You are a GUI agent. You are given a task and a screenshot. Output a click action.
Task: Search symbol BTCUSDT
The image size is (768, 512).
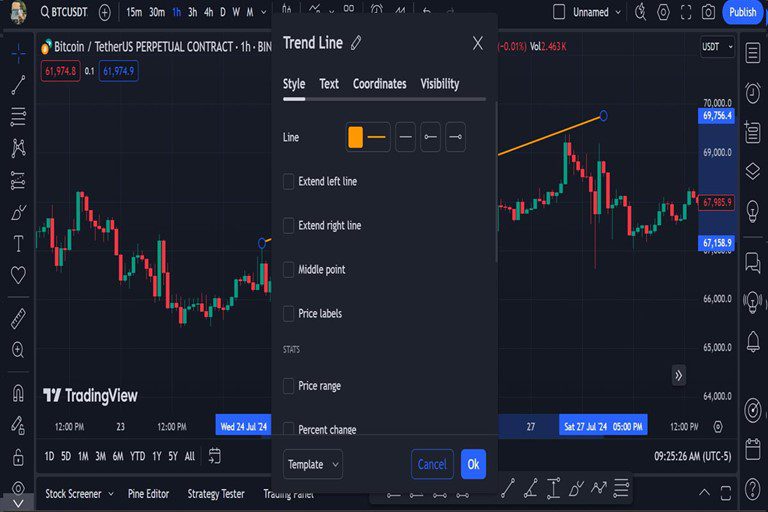point(64,12)
